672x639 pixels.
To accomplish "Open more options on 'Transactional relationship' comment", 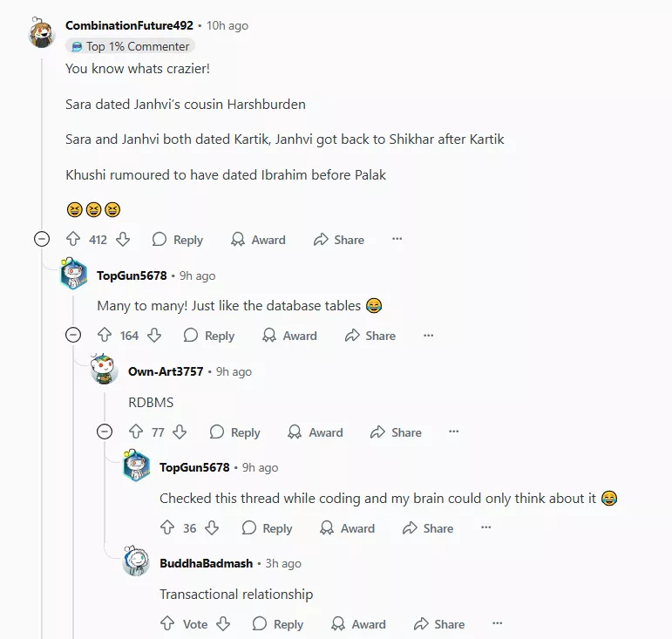I will point(498,624).
